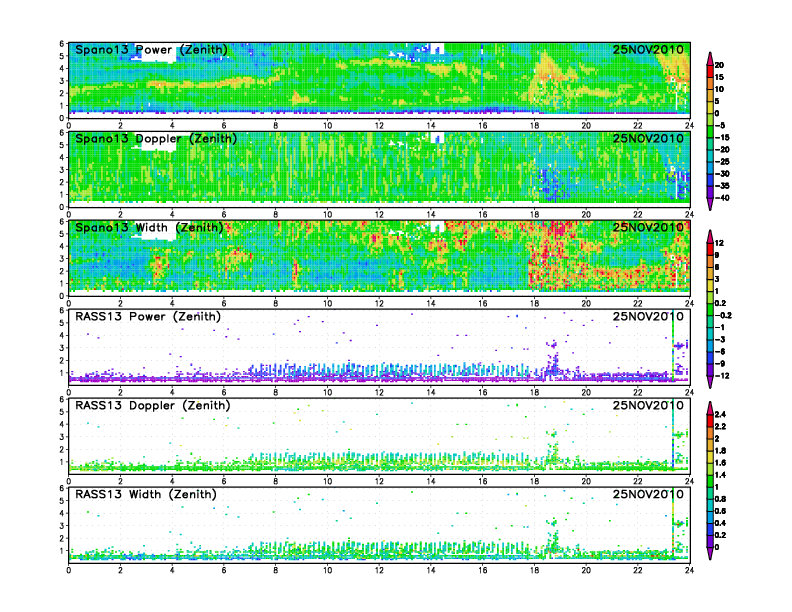Click the '-12' label on the middle color bar

[x=722, y=376]
